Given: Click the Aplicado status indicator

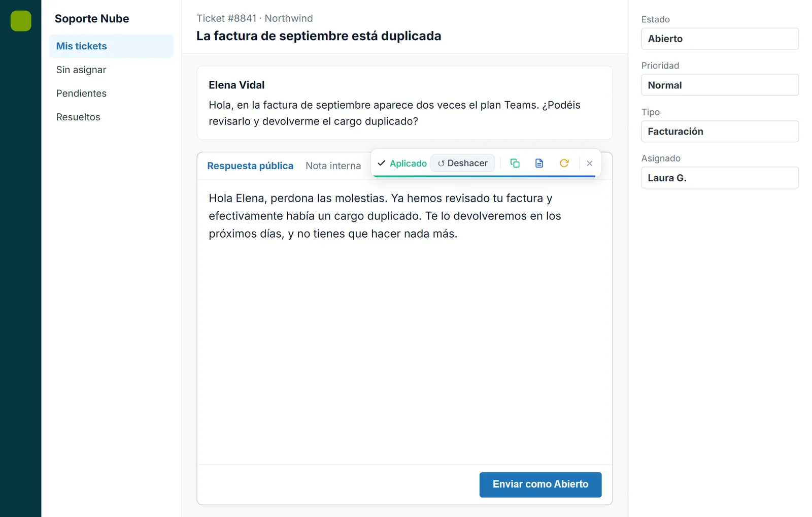Looking at the screenshot, I should [x=402, y=163].
